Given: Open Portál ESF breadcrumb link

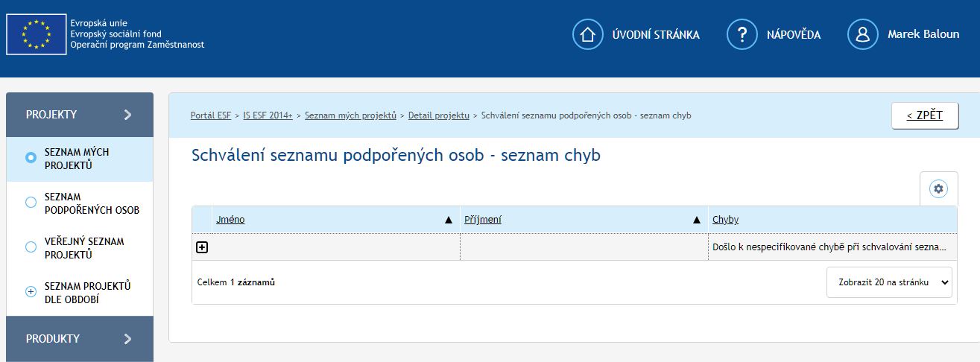Looking at the screenshot, I should (x=211, y=115).
